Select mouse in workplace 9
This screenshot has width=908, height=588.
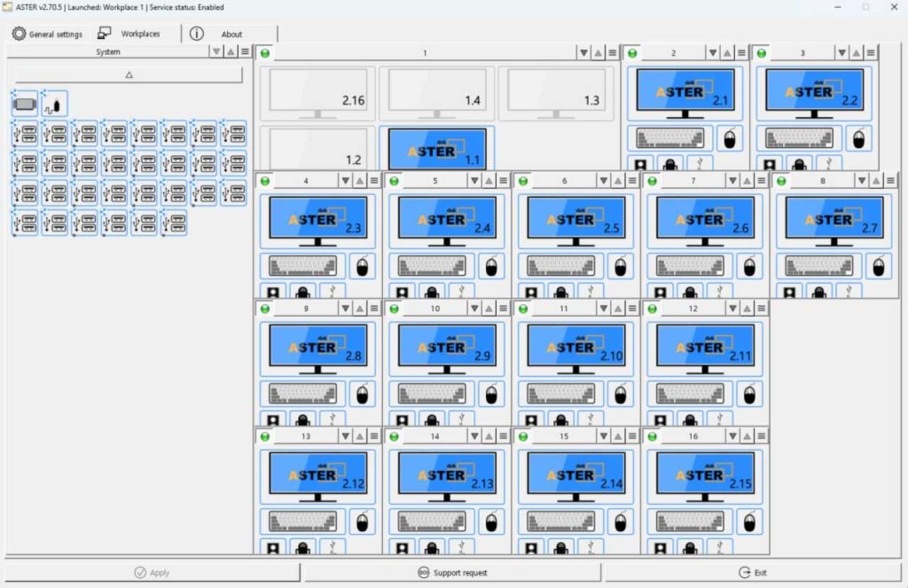pos(363,395)
